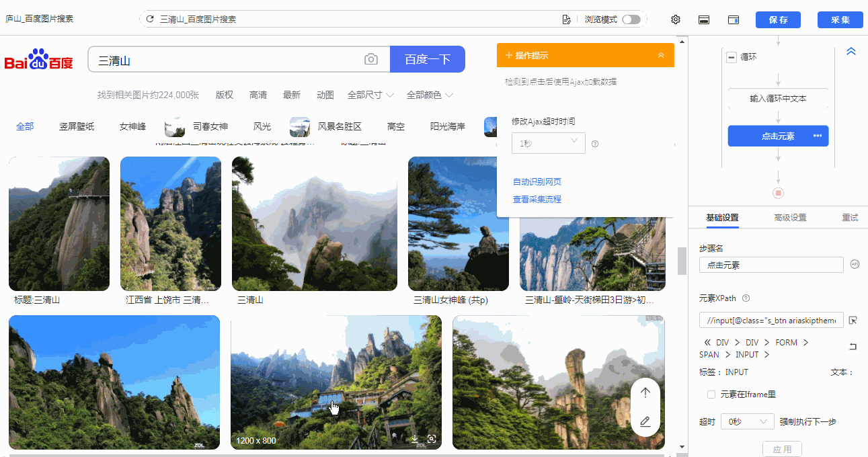Switch to the 基础设置 tab
Viewport: 868px width, 457px height.
(722, 218)
